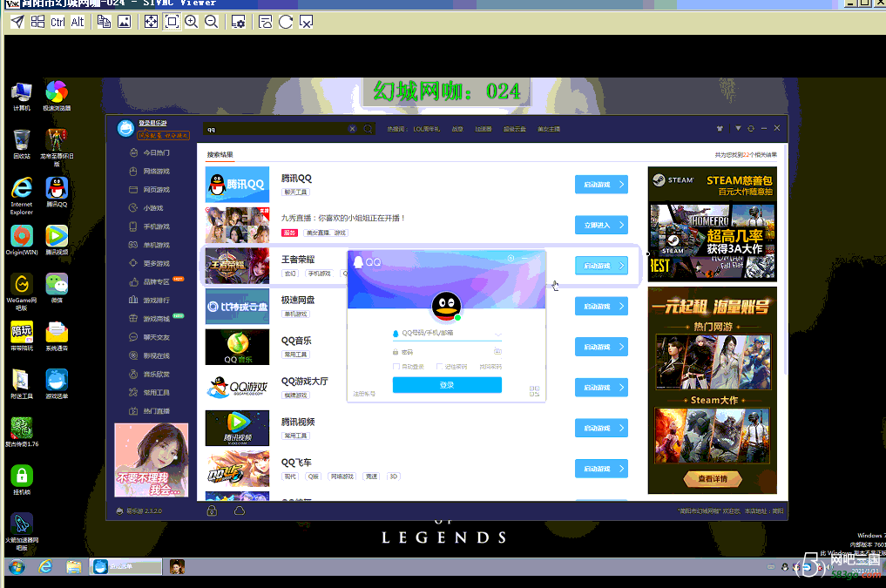Image resolution: width=886 pixels, height=588 pixels.
Task: Clear the 'qq' search text with X icon
Action: 352,129
